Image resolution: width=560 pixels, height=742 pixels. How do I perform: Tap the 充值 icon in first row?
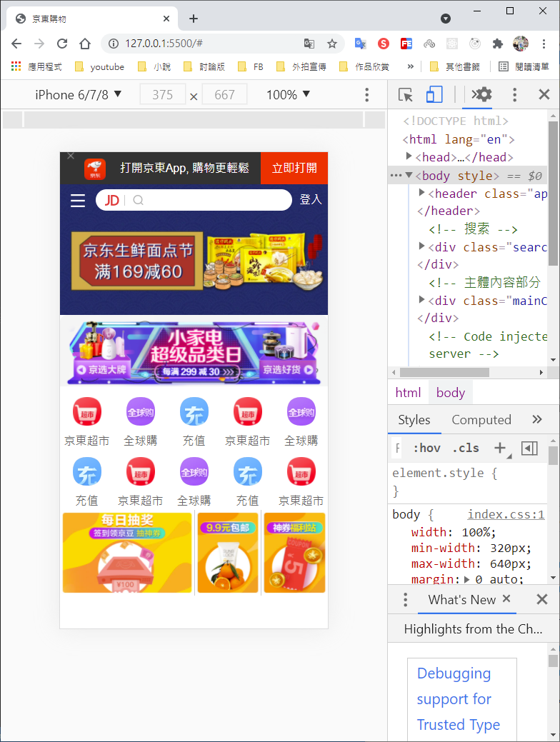[x=194, y=411]
